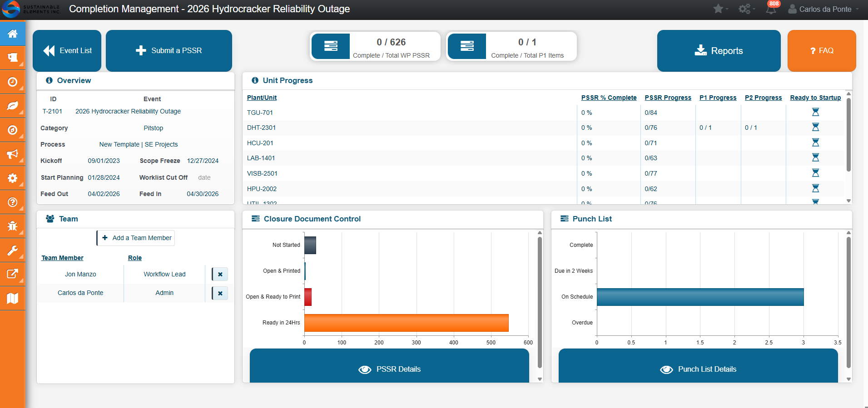
Task: Sort by P1 Progress column
Action: pyautogui.click(x=718, y=98)
